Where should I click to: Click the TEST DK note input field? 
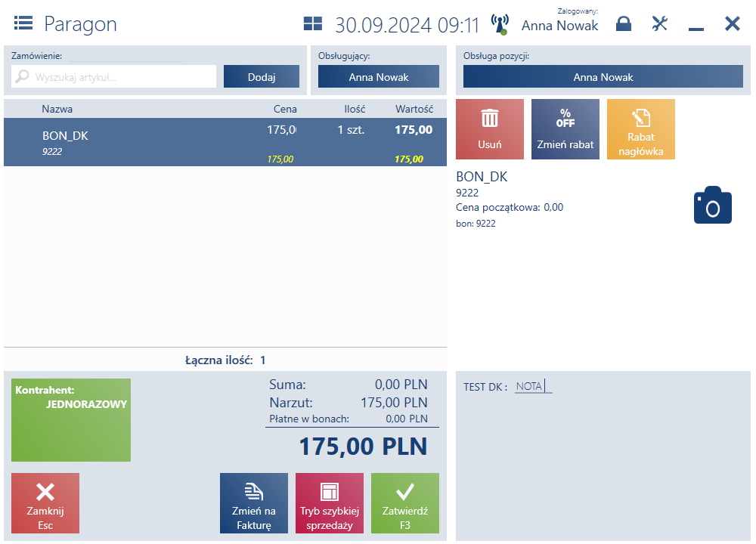533,386
